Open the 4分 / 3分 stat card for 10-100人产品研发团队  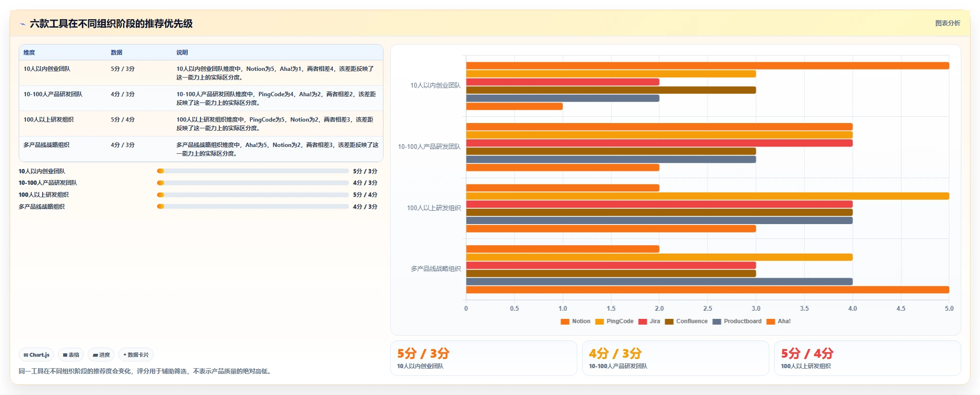pyautogui.click(x=676, y=358)
